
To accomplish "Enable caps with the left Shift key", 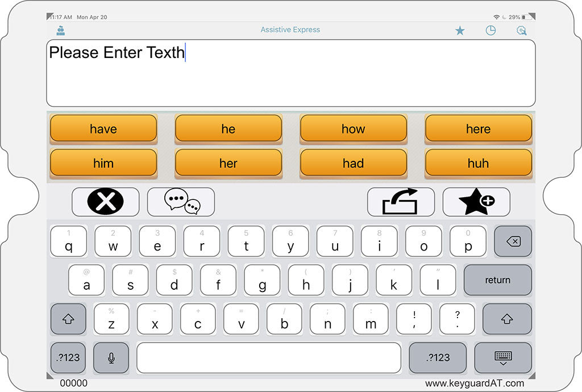I will coord(68,319).
